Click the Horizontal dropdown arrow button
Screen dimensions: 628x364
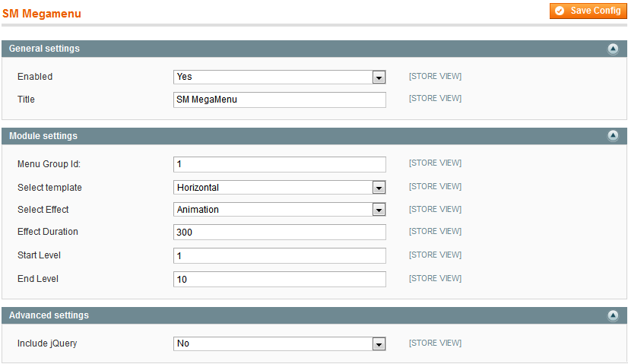pos(379,188)
